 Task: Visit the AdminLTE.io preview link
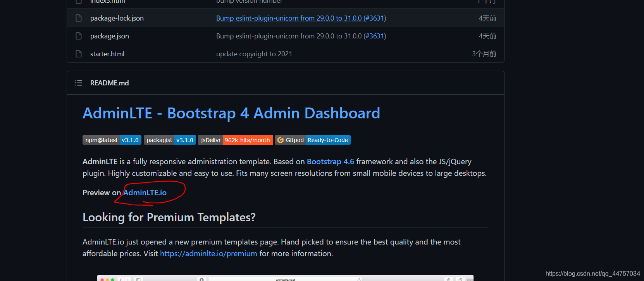point(145,193)
